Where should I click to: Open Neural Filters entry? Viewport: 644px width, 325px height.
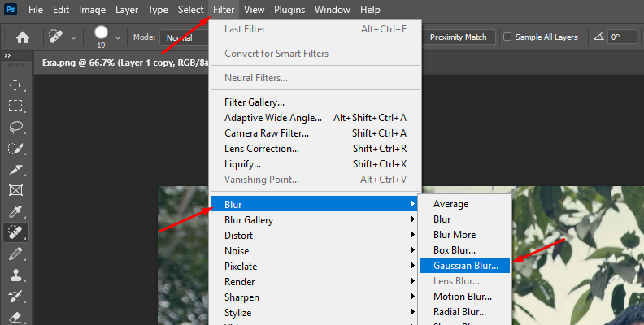pyautogui.click(x=315, y=77)
